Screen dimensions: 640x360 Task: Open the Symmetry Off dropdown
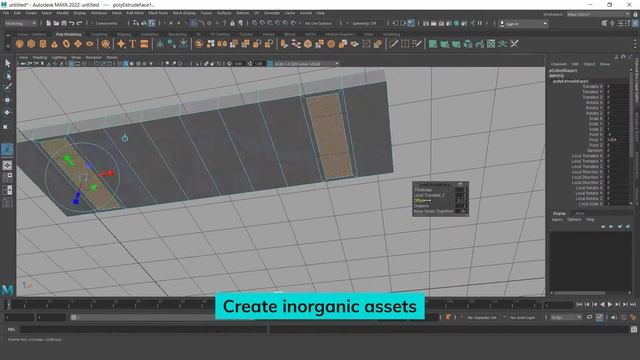point(364,23)
